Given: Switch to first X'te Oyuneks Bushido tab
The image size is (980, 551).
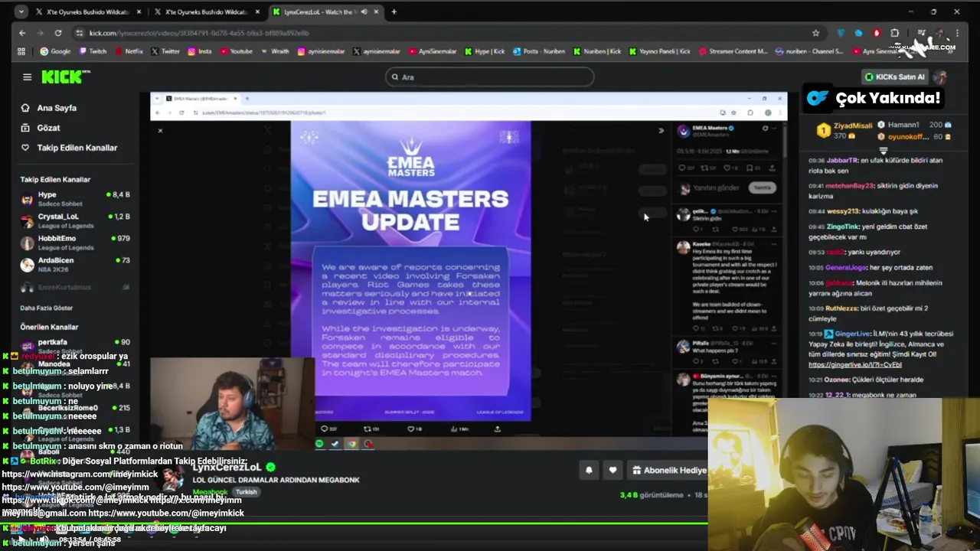Looking at the screenshot, I should [87, 11].
